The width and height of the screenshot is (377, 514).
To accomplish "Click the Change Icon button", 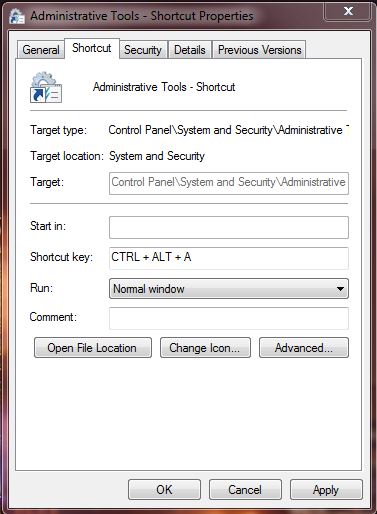I will click(205, 348).
